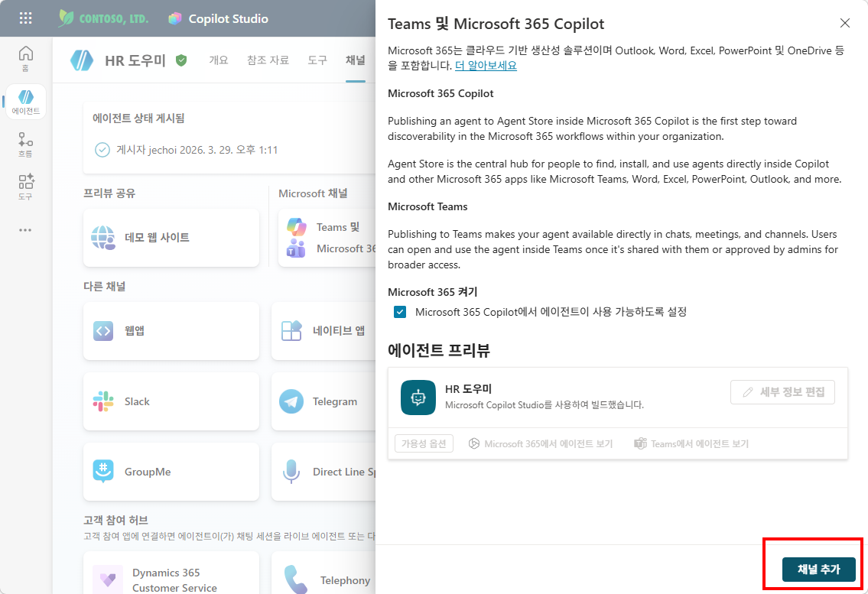Click the Microsoft 365 Copilot subheading in panel
The image size is (868, 594).
(x=441, y=93)
